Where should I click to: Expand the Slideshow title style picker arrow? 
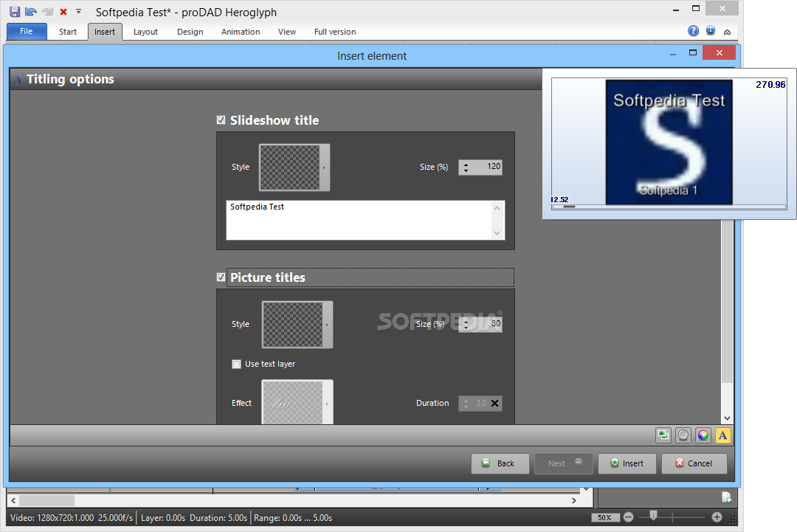pyautogui.click(x=325, y=167)
